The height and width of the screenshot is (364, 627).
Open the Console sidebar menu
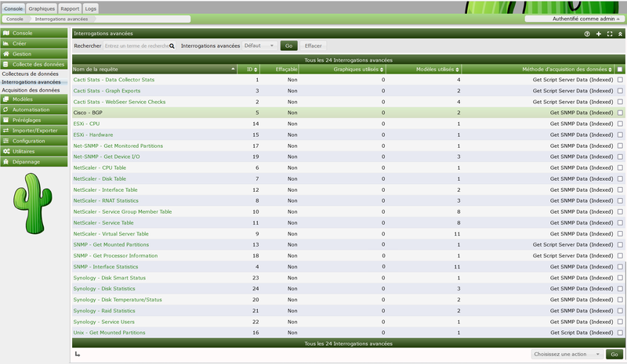tap(34, 33)
